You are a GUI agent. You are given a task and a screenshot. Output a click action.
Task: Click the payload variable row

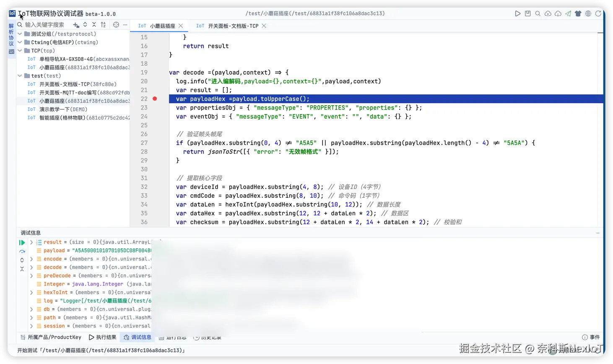94,251
